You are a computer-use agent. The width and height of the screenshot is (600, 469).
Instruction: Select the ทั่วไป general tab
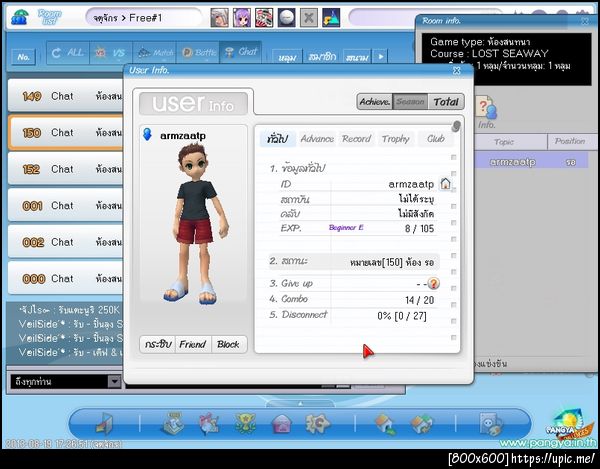277,139
